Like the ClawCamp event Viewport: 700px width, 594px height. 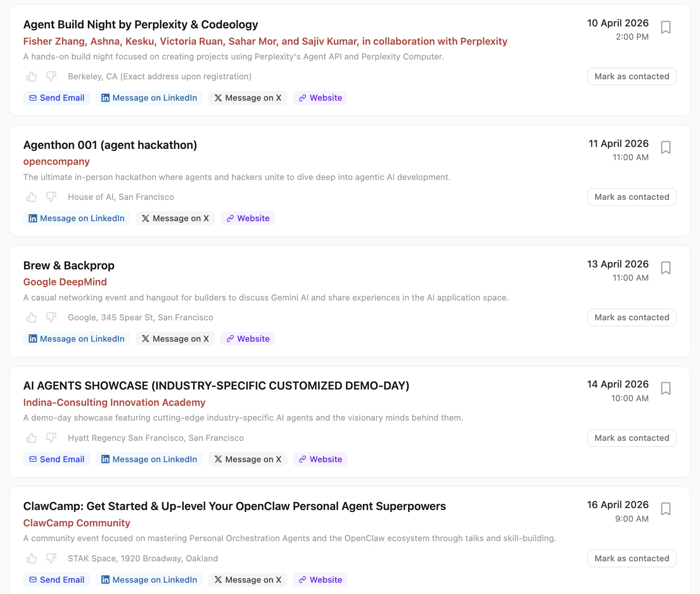click(x=31, y=558)
